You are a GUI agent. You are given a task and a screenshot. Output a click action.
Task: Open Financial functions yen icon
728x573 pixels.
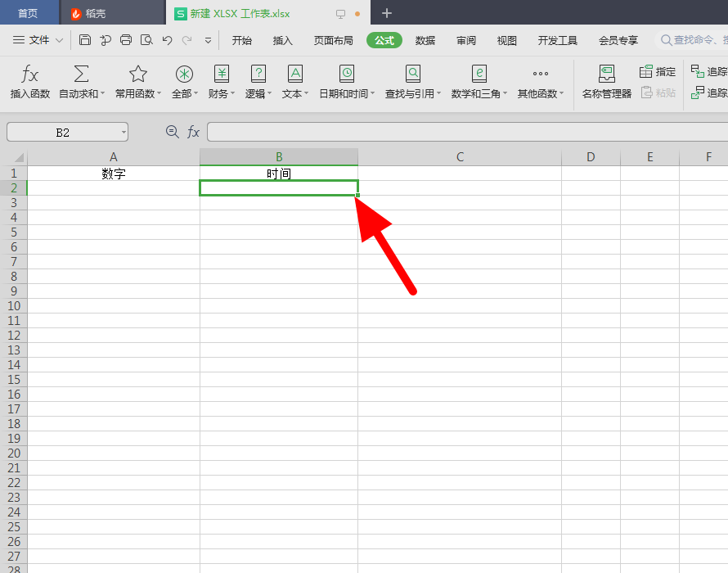tap(222, 74)
